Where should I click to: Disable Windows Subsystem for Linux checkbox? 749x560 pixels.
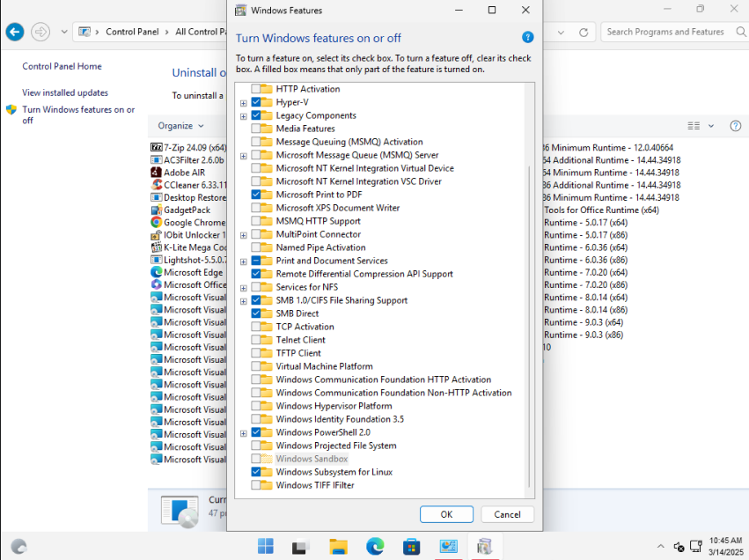(255, 472)
